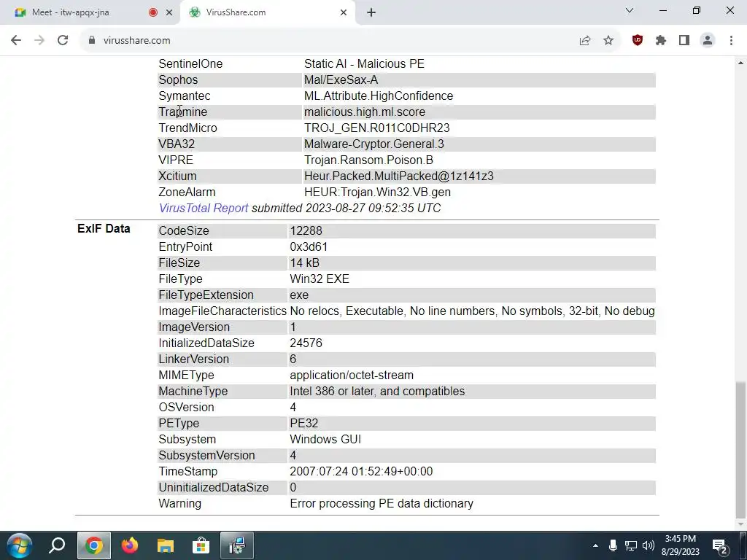747x560 pixels.
Task: Launch Firefox from the taskbar
Action: coord(130,545)
